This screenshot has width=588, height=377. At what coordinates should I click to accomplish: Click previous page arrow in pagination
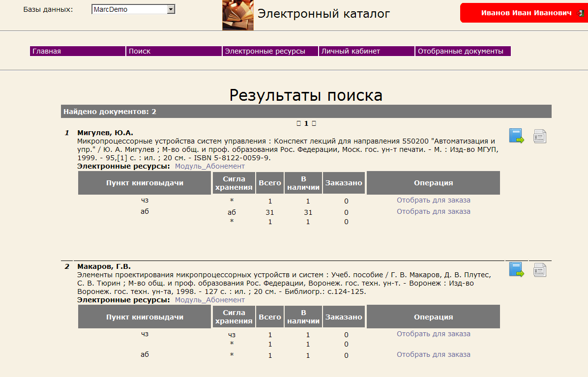click(298, 123)
